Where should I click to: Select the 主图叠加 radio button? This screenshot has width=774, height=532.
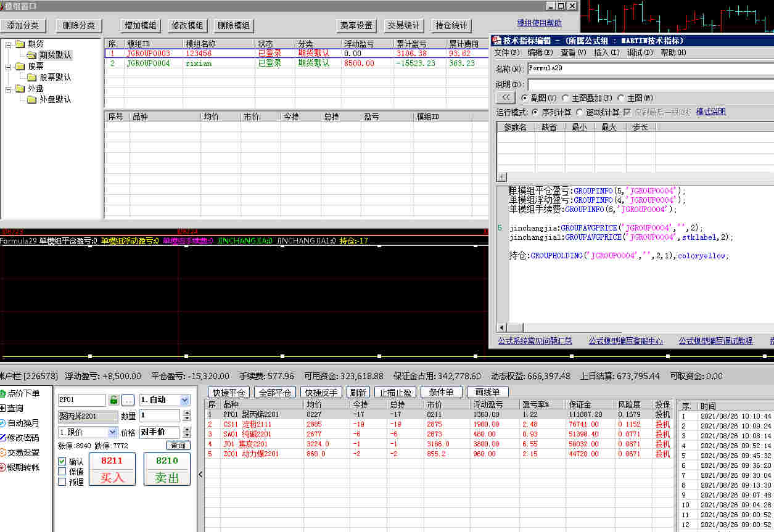pos(566,98)
